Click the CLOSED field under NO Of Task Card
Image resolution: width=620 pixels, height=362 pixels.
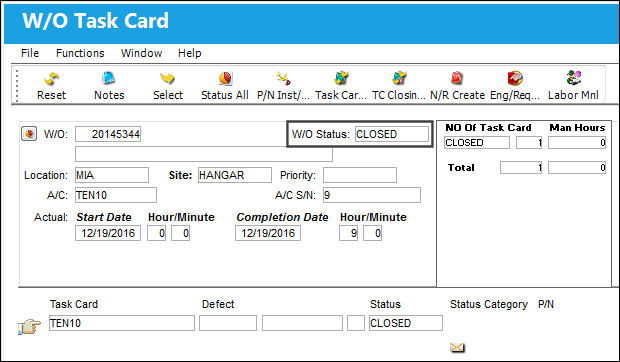477,143
